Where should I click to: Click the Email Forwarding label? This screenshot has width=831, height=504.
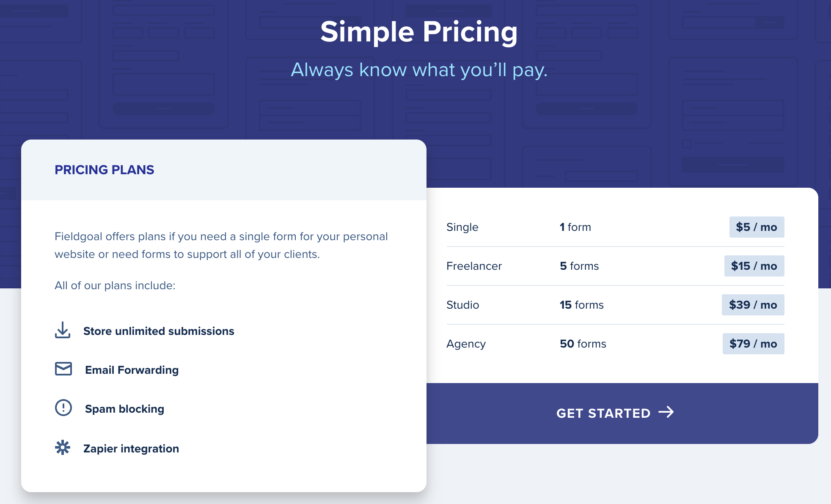pos(132,370)
